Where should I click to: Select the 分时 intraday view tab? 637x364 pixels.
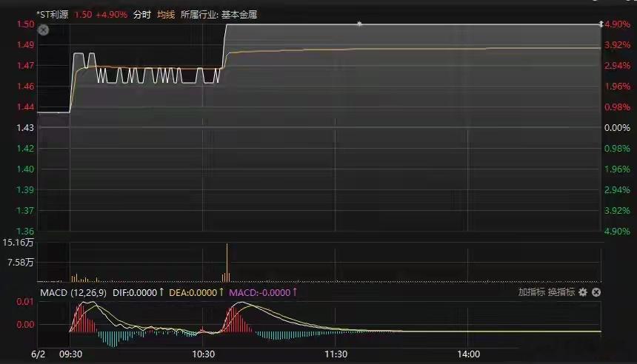click(x=142, y=15)
